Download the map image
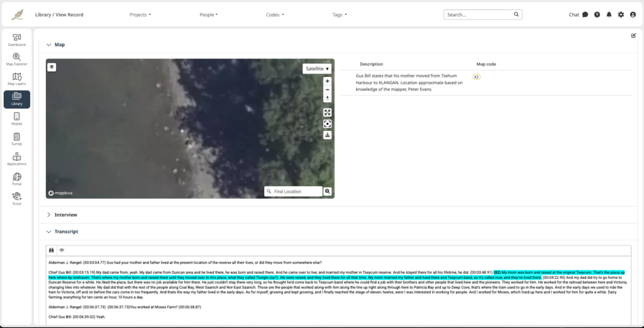644x328 pixels. pos(327,135)
